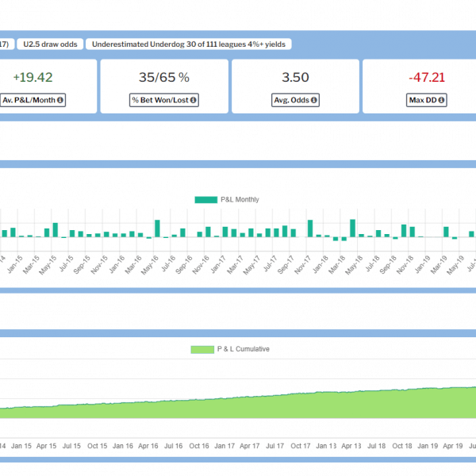This screenshot has width=476, height=476.
Task: Click the Jan-17 axis label on monthly chart
Action: (x=218, y=265)
